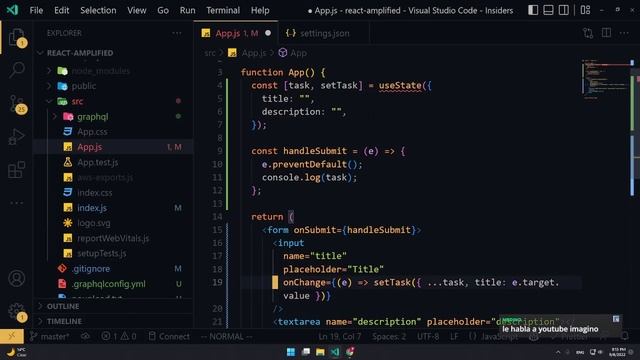The width and height of the screenshot is (640, 360).
Task: Split the editor to the right
Action: [x=606, y=33]
